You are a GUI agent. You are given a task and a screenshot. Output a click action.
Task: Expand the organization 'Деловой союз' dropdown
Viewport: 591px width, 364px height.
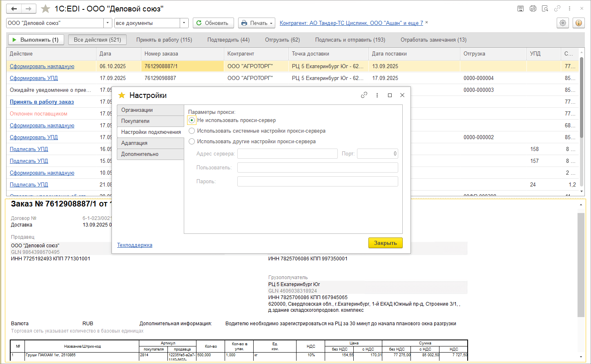[108, 23]
